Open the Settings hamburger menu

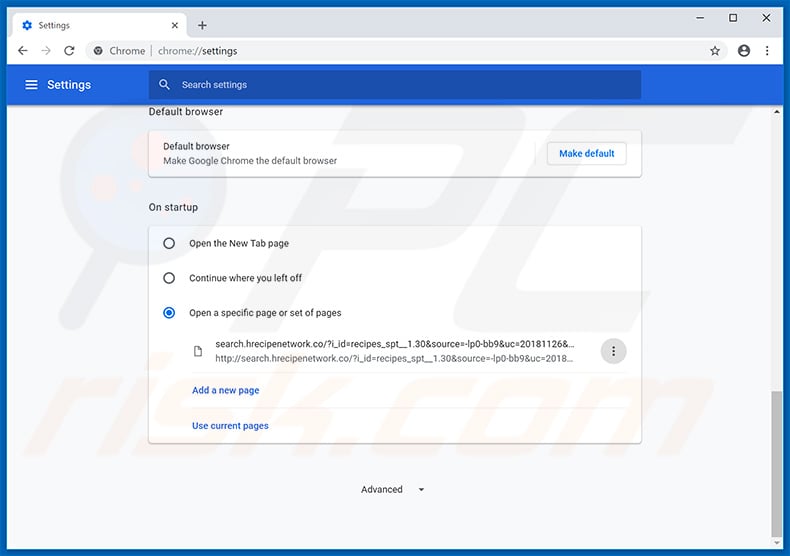tap(31, 85)
